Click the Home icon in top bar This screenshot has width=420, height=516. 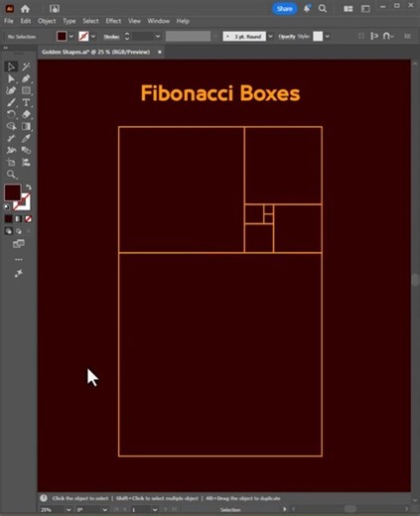pyautogui.click(x=25, y=9)
